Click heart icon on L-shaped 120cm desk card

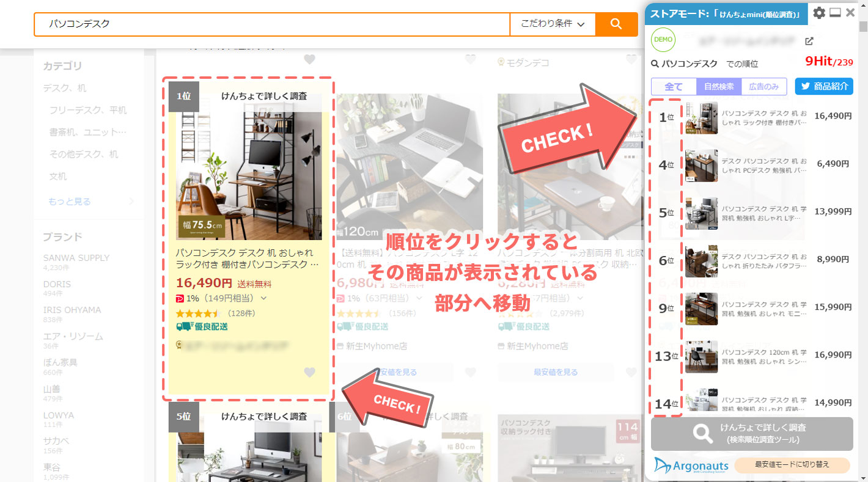[469, 372]
